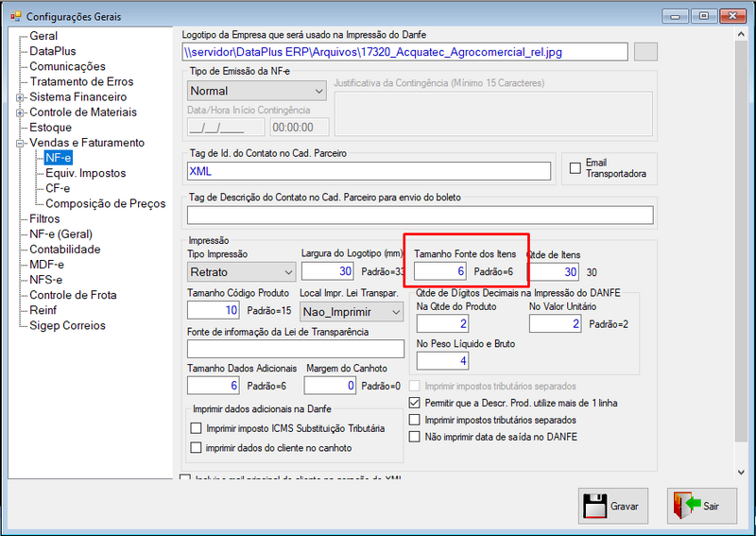Click the Tamanho Dados Adicionais field
The height and width of the screenshot is (536, 756).
coord(214,386)
